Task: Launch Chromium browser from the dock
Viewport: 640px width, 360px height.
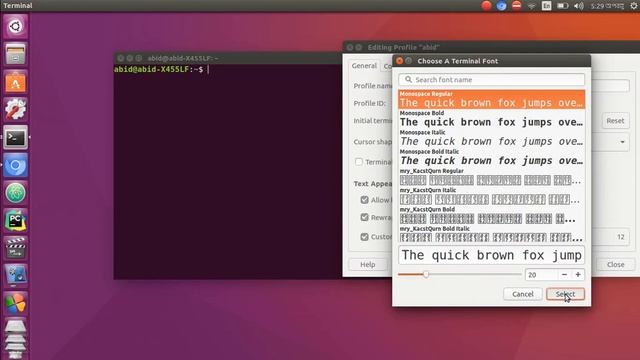Action: click(x=16, y=165)
